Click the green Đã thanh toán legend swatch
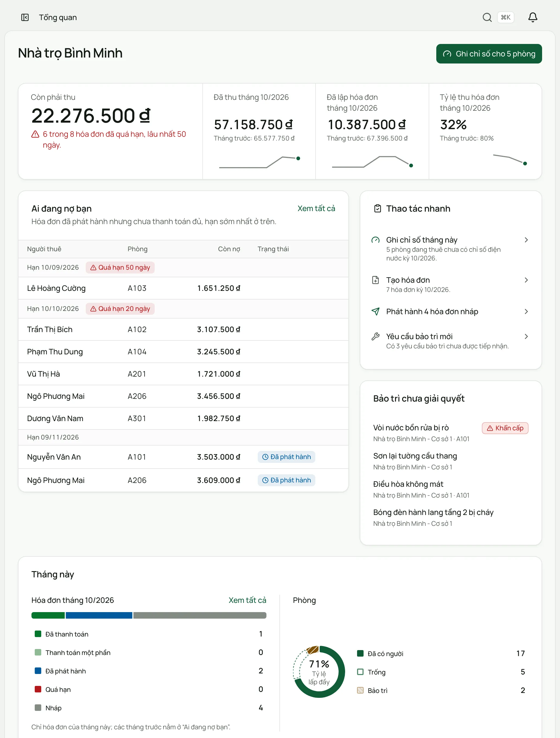The height and width of the screenshot is (738, 560). coord(38,634)
